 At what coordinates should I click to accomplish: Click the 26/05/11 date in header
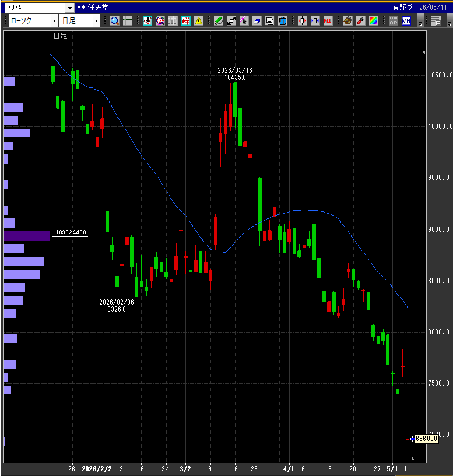pyautogui.click(x=433, y=8)
